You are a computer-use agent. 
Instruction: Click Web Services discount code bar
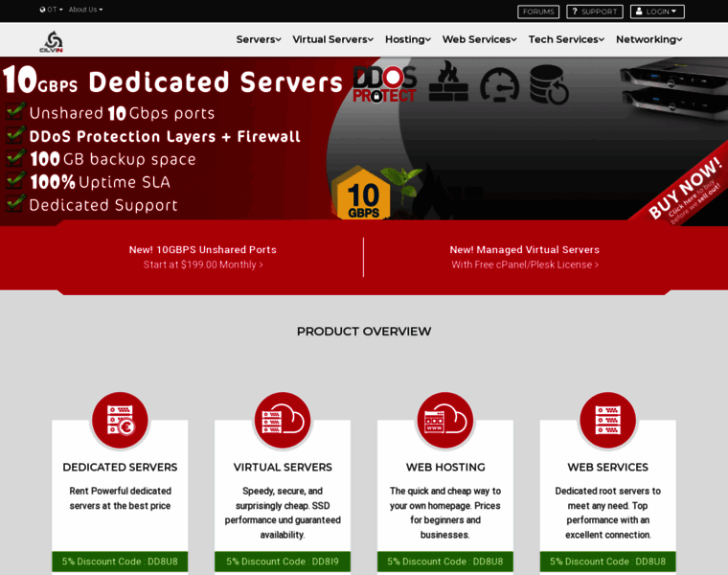607,561
